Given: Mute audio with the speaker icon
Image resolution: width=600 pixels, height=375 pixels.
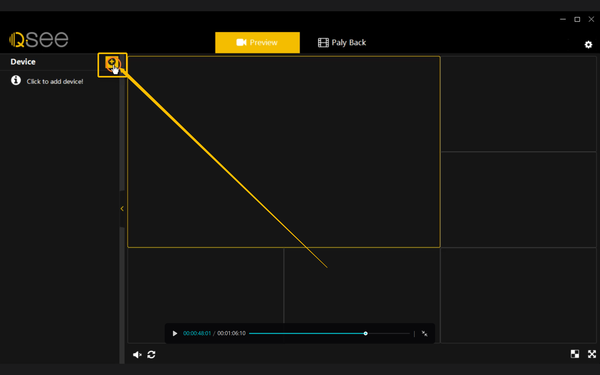Looking at the screenshot, I should [137, 355].
